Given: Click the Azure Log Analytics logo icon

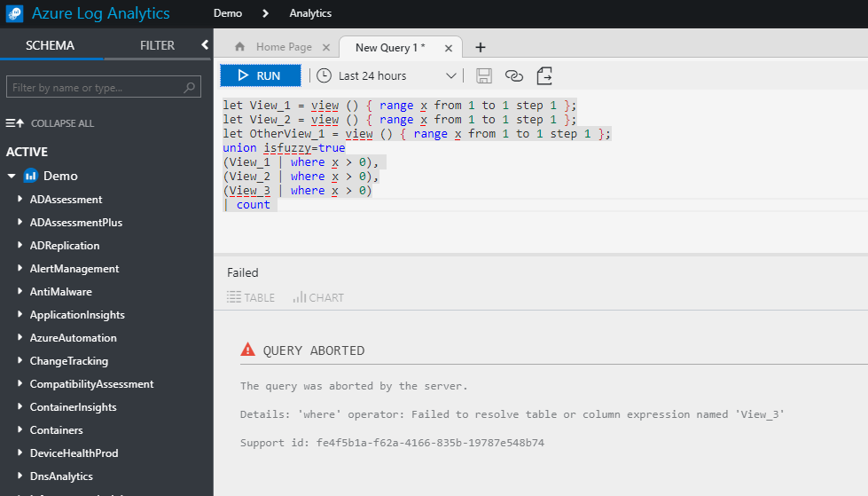Looking at the screenshot, I should coord(14,13).
